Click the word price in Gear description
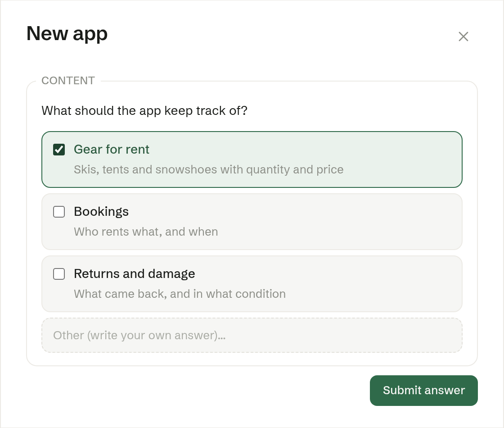Viewport: 504px width, 428px height. pos(330,170)
